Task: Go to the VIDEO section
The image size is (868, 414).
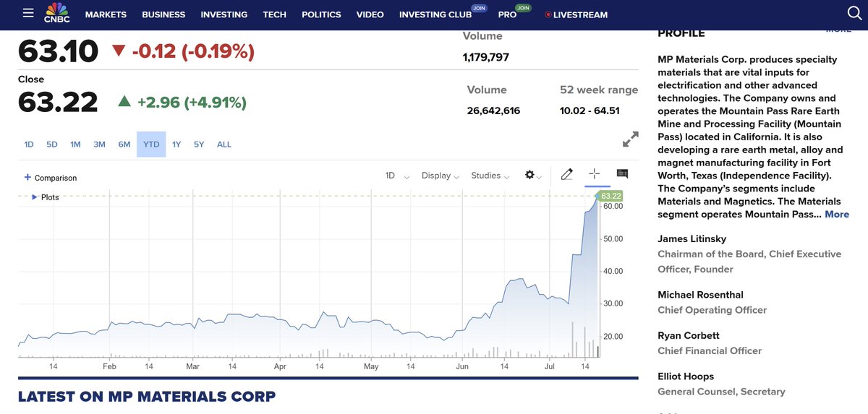Action: [370, 14]
